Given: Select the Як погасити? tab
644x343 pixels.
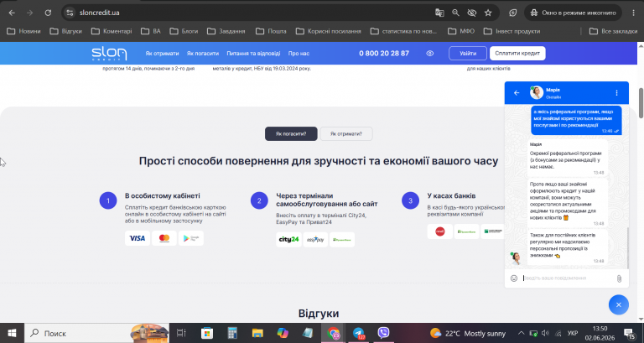Looking at the screenshot, I should 291,134.
